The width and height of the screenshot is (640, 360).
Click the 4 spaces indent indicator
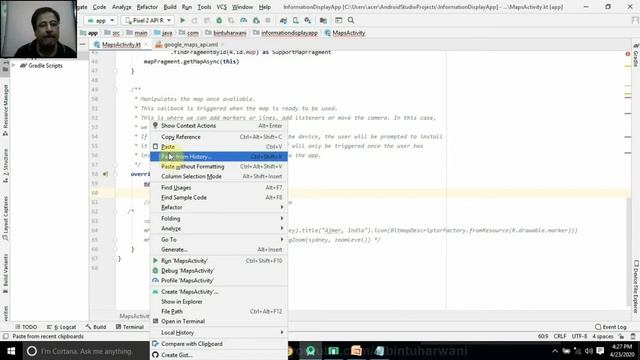pos(603,336)
